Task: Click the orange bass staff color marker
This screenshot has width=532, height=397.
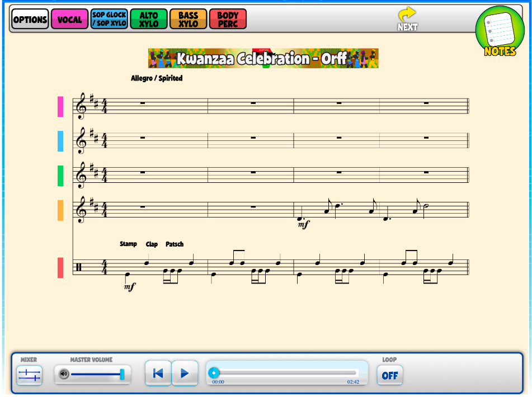Action: tap(60, 210)
